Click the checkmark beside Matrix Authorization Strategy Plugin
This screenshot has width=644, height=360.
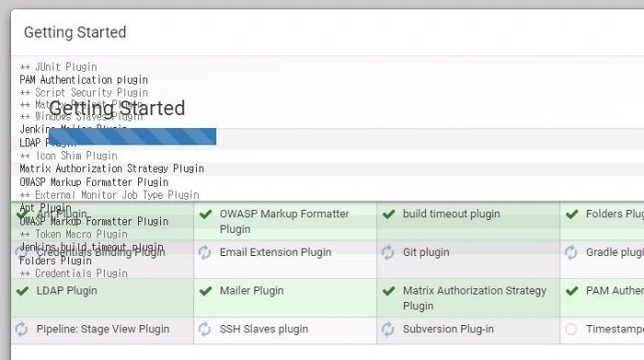pos(388,291)
